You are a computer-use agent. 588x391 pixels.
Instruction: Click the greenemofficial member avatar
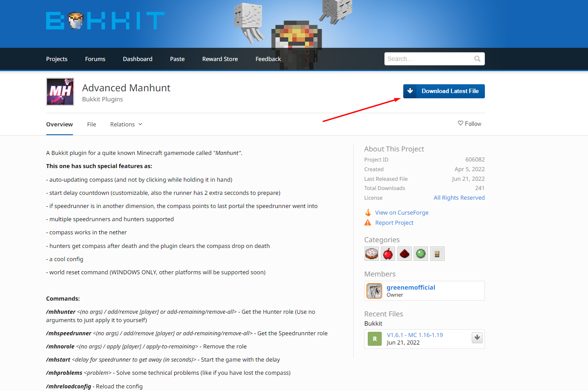point(374,291)
